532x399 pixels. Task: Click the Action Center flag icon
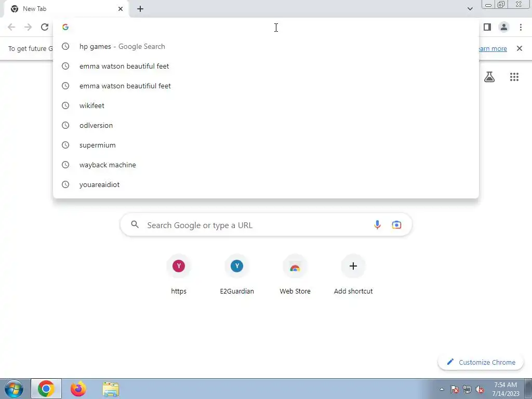[x=455, y=389]
